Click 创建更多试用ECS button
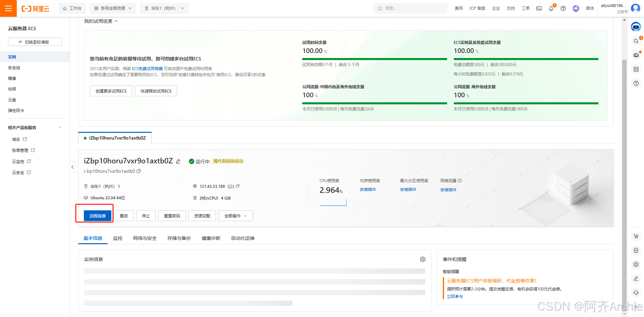 point(111,91)
